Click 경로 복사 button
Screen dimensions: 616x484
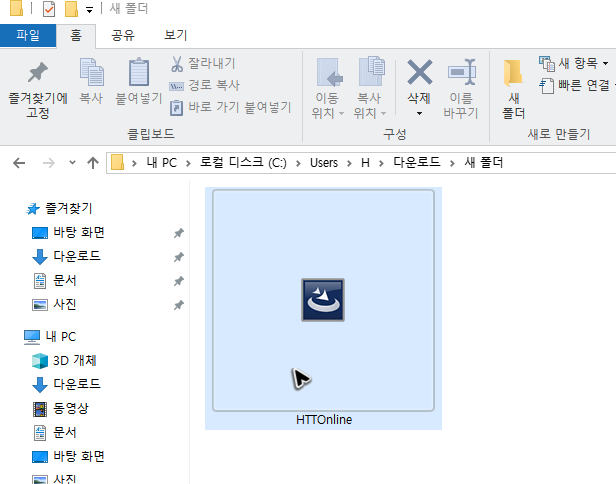tap(204, 85)
